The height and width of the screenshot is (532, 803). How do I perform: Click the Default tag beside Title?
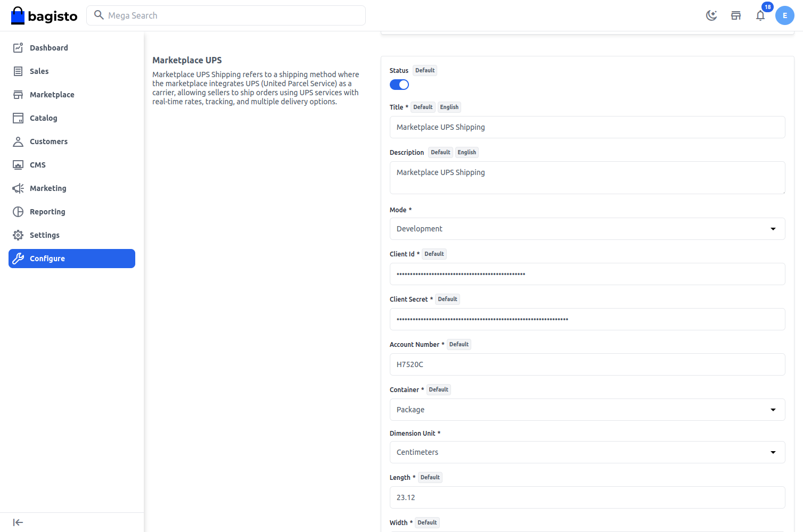coord(423,107)
